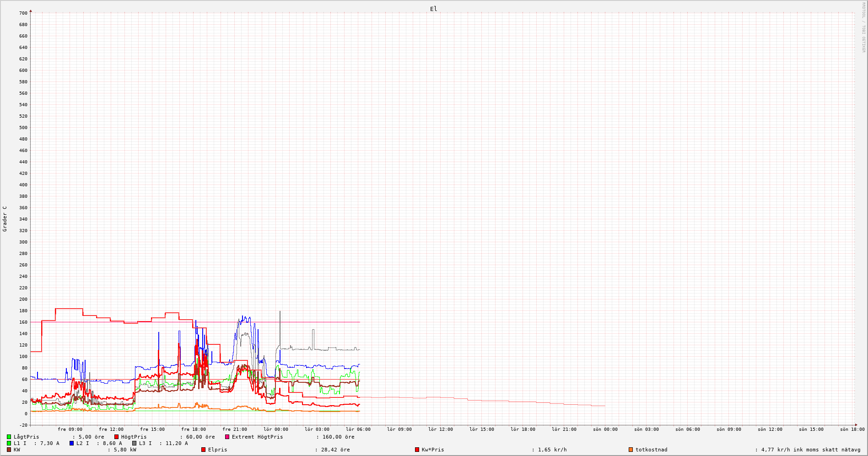Click the 'Extremt HögtPris' legend text
Screen dimensions: 868x456
pos(257,437)
